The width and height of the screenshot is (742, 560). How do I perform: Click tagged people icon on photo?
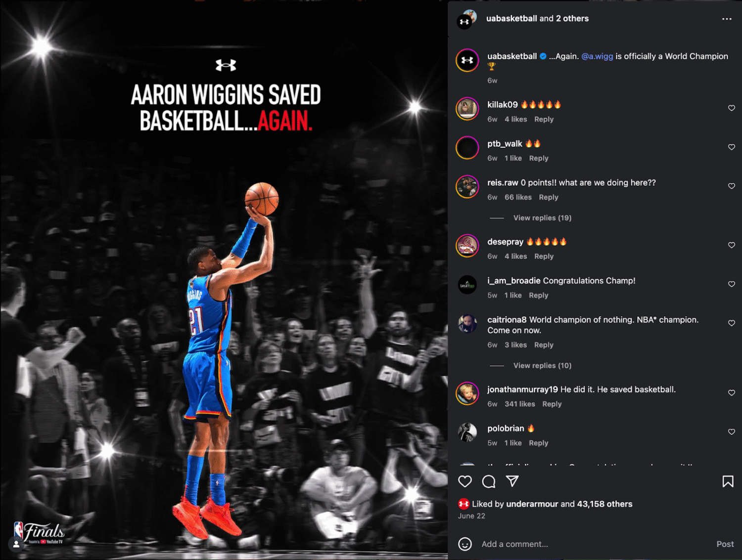point(16,544)
